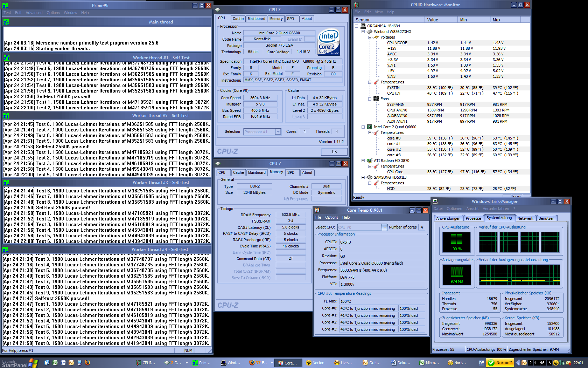Collapse the Winbond W83627DHG node

point(363,32)
